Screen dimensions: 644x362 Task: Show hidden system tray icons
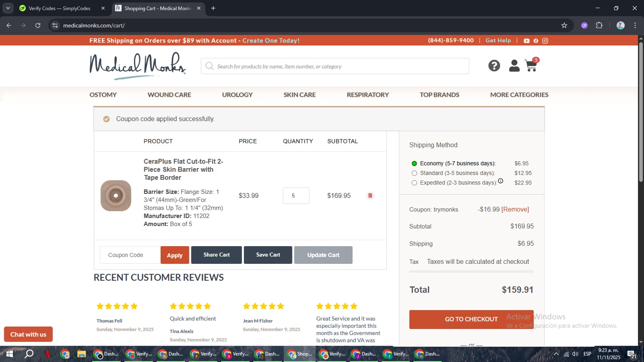(x=556, y=354)
